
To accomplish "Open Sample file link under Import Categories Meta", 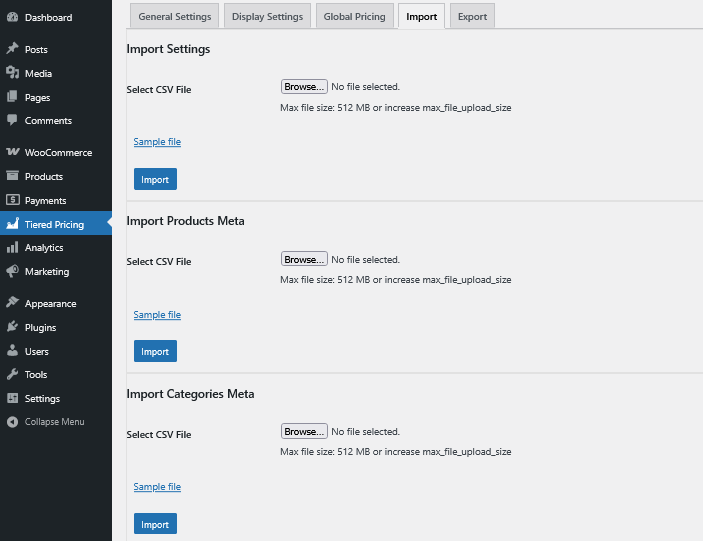I will click(157, 487).
